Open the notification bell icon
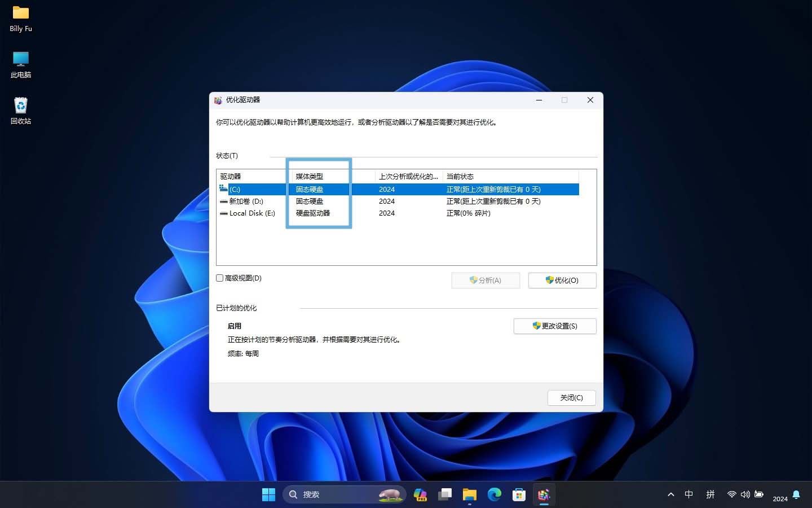Screen dimensions: 812x508 796,494
